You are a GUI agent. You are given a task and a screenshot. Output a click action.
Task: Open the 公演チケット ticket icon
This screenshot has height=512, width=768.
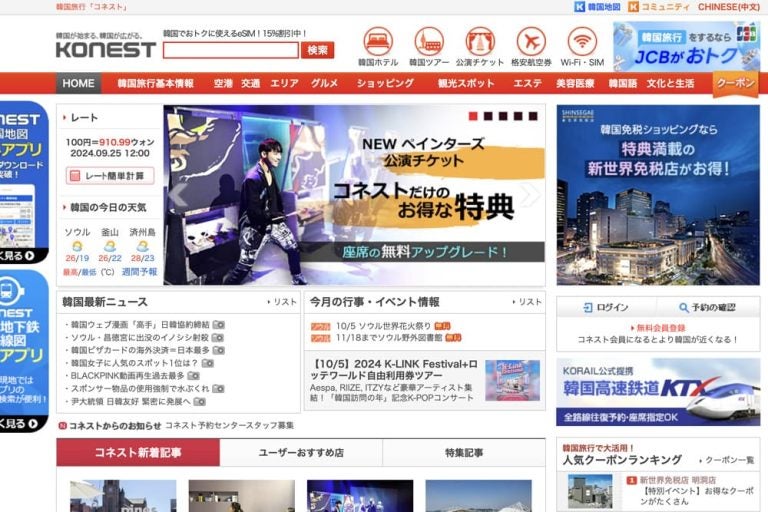(x=480, y=42)
